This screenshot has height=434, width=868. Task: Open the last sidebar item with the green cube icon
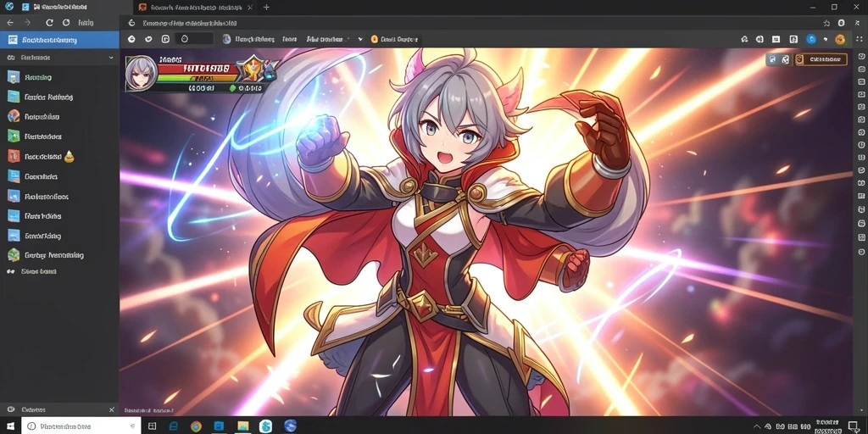46,255
